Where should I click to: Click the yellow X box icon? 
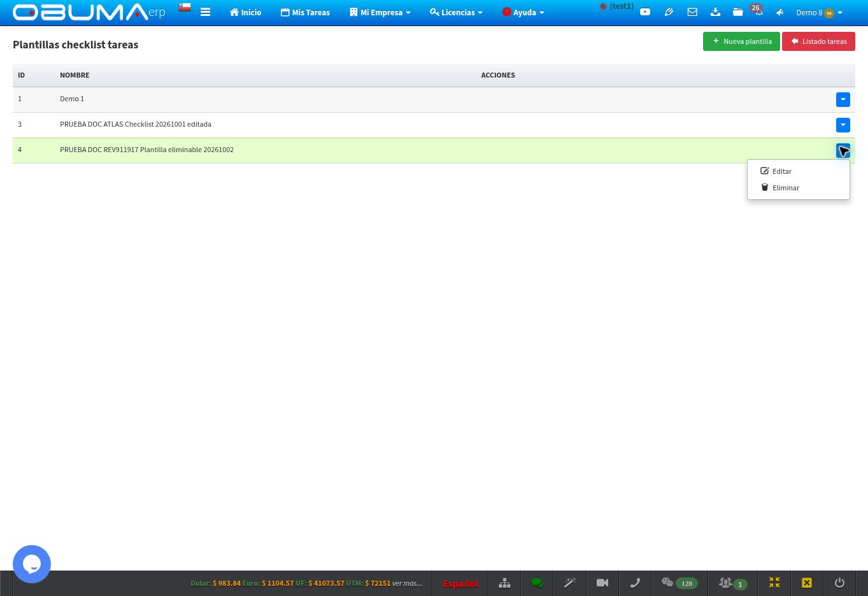click(807, 583)
